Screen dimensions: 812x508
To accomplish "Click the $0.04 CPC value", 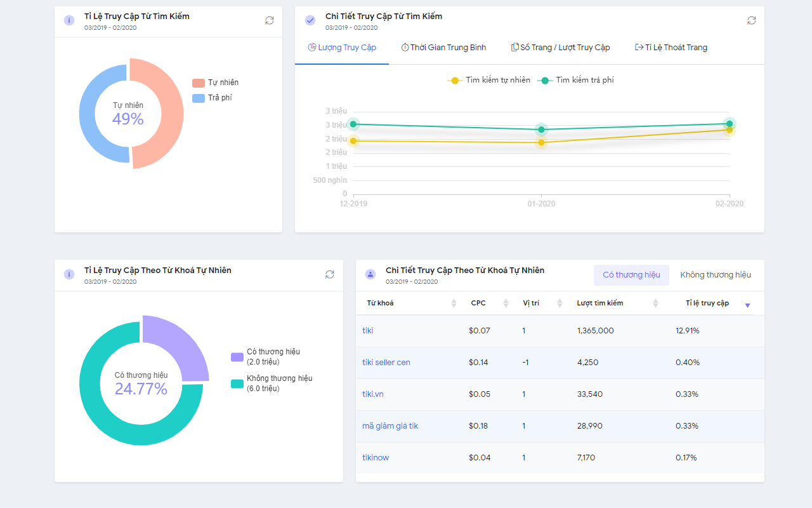I will click(480, 458).
